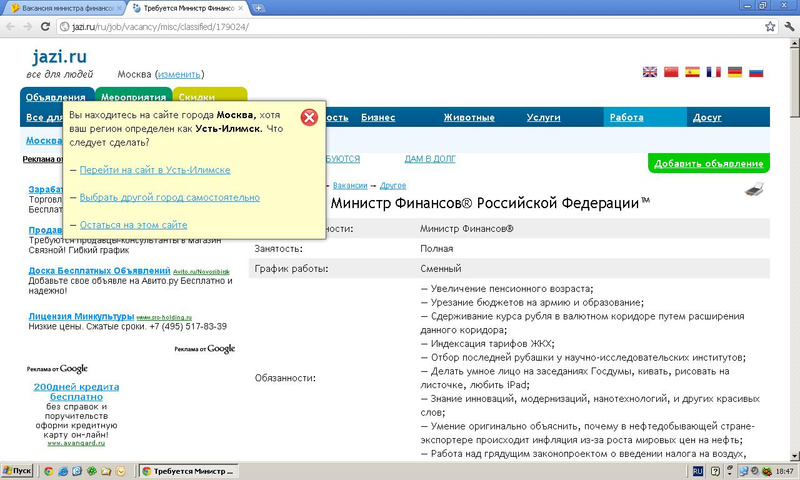Open the Досуг category menu
The image size is (800, 480).
click(x=707, y=117)
